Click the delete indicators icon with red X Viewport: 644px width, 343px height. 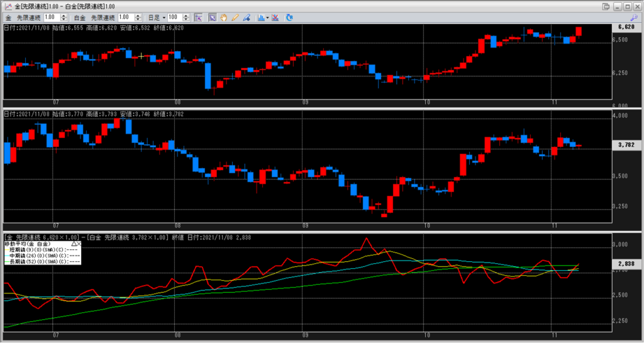click(275, 18)
